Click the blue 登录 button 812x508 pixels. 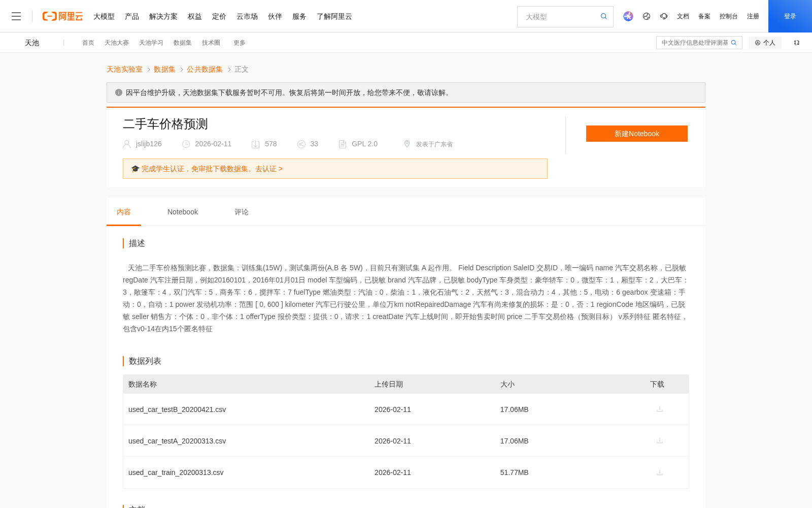pos(790,16)
